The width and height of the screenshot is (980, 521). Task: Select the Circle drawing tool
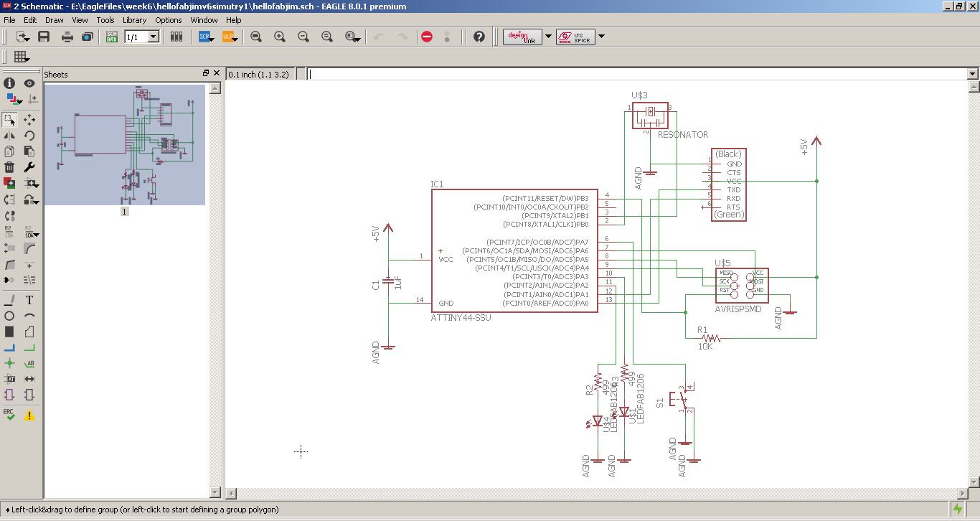click(9, 316)
